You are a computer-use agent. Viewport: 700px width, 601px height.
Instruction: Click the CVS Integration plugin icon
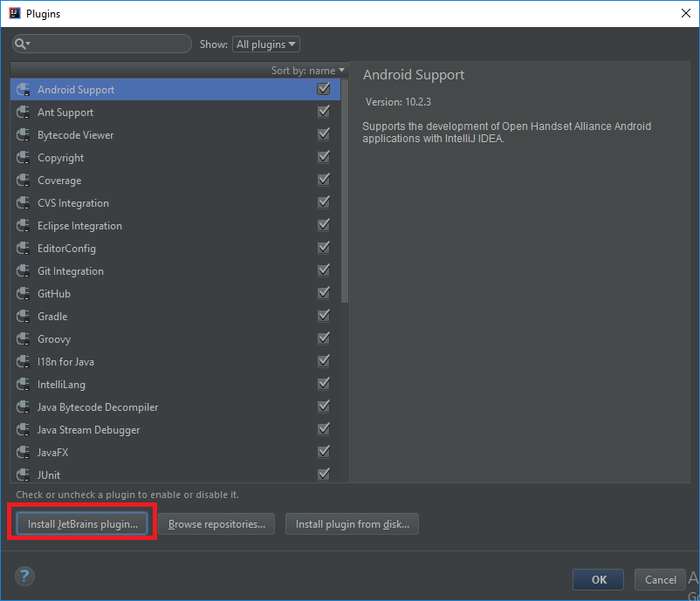(x=24, y=203)
